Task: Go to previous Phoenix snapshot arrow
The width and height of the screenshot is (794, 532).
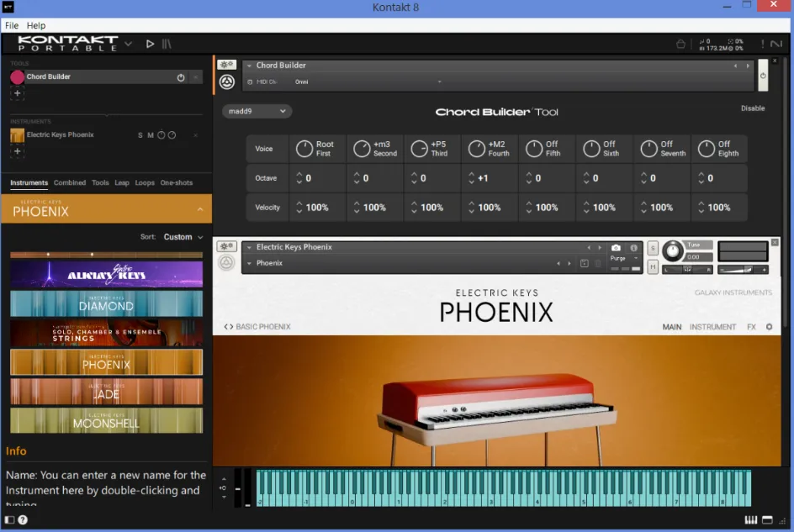Action: point(558,263)
